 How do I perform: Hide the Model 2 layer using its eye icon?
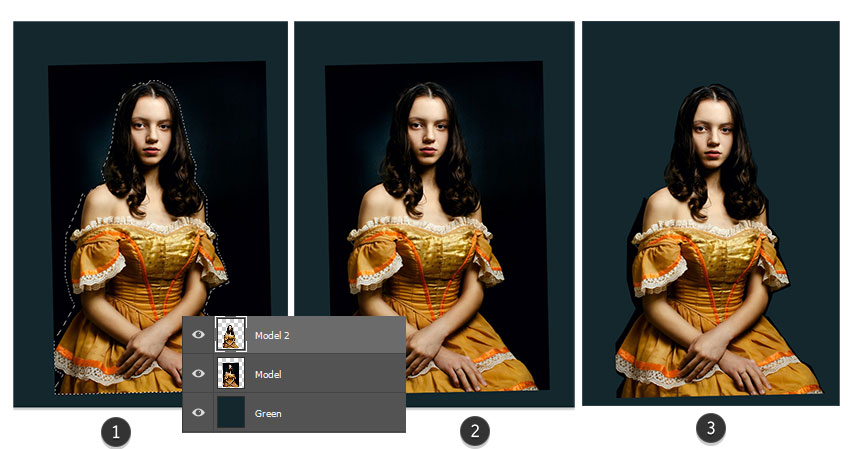(198, 335)
